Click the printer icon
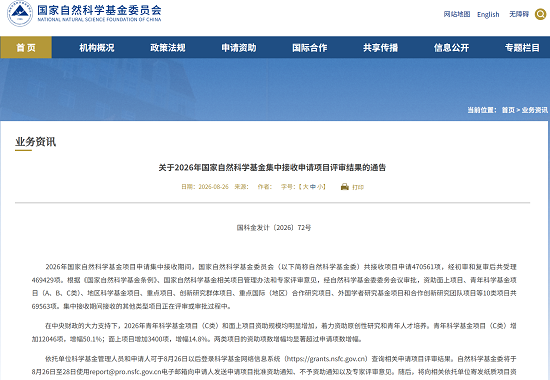This screenshot has width=550, height=380. 345,187
